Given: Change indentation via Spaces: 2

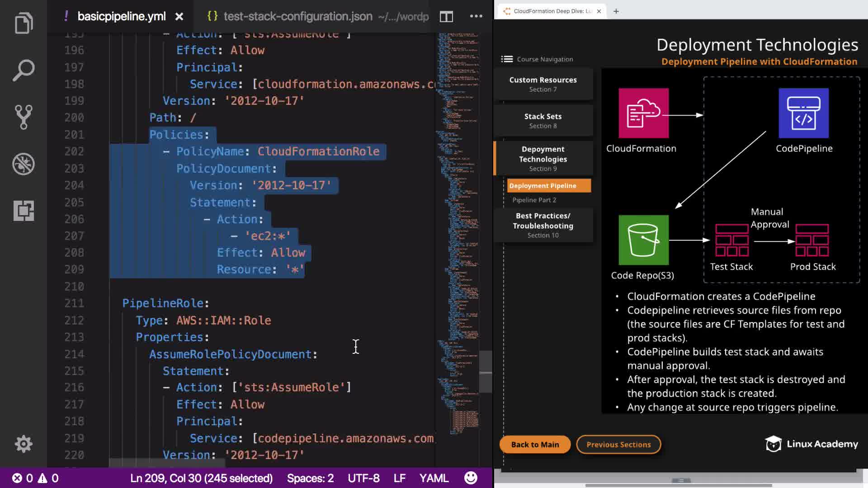Looking at the screenshot, I should pos(310,478).
